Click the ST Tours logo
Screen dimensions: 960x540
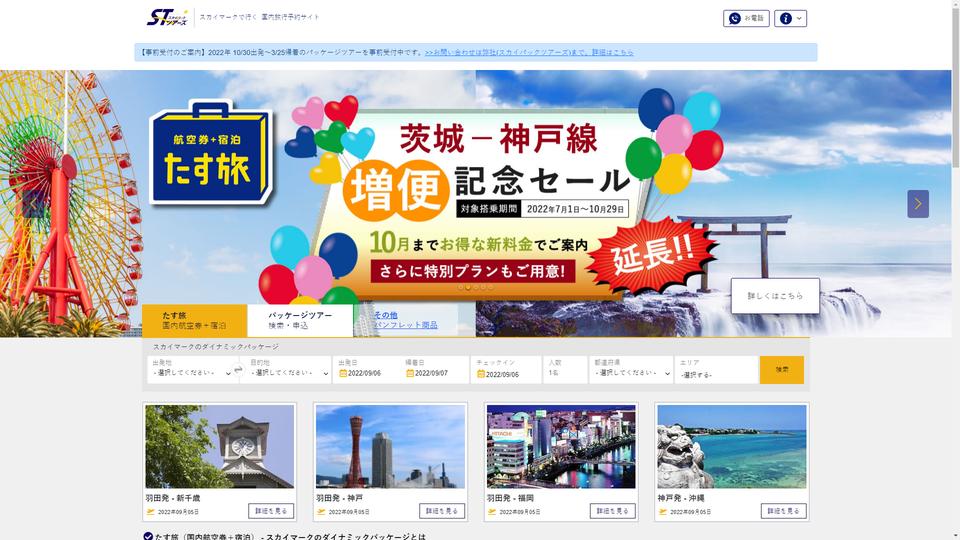click(167, 18)
